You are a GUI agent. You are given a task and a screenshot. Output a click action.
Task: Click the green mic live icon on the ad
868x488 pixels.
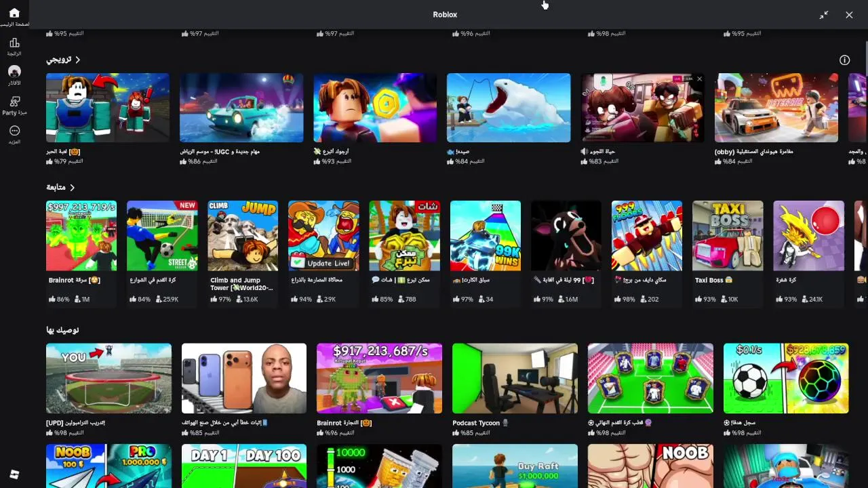click(601, 81)
